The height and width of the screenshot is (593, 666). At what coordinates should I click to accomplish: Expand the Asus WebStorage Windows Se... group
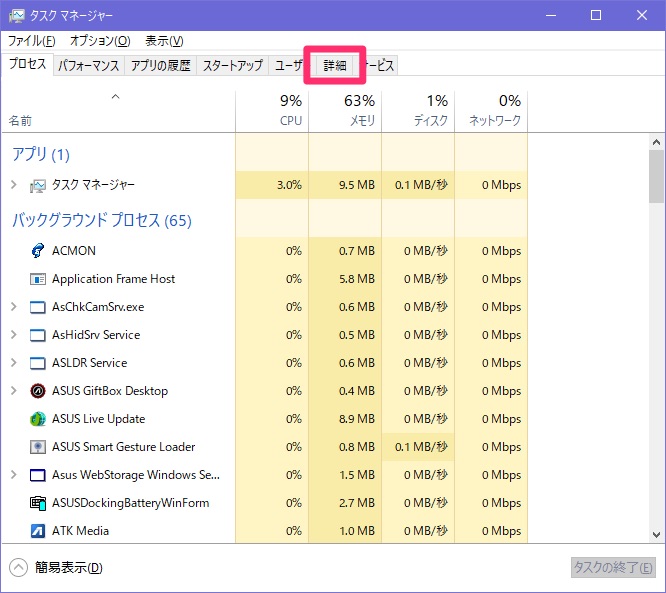pyautogui.click(x=14, y=474)
